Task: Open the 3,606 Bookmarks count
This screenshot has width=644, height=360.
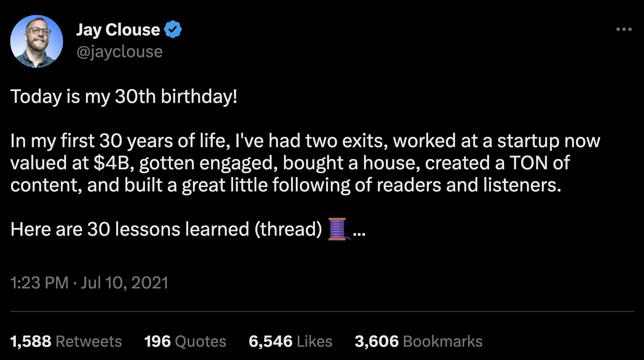Action: [x=419, y=341]
